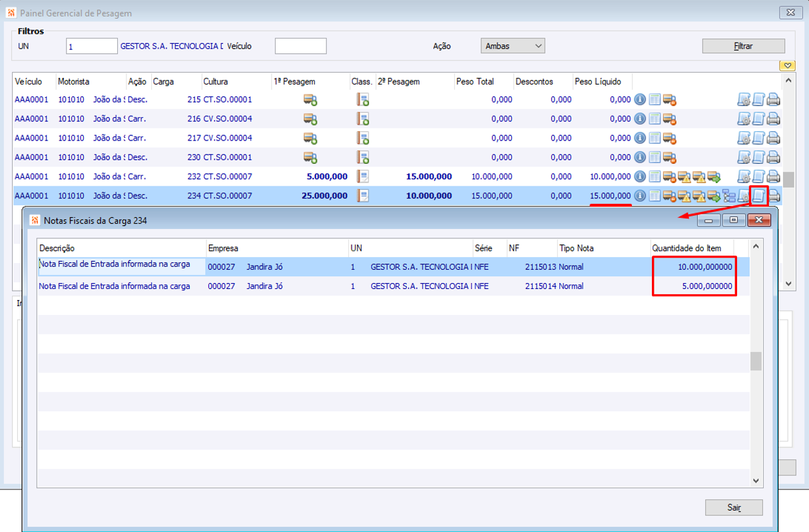Close the Notas Fiscais da Carga 234 window

coord(759,220)
